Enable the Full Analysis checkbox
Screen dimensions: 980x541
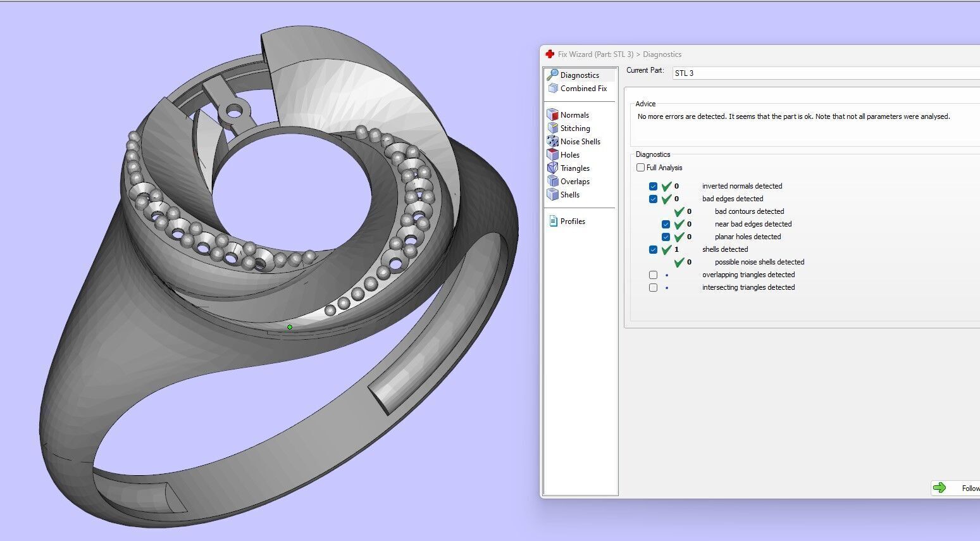tap(640, 168)
